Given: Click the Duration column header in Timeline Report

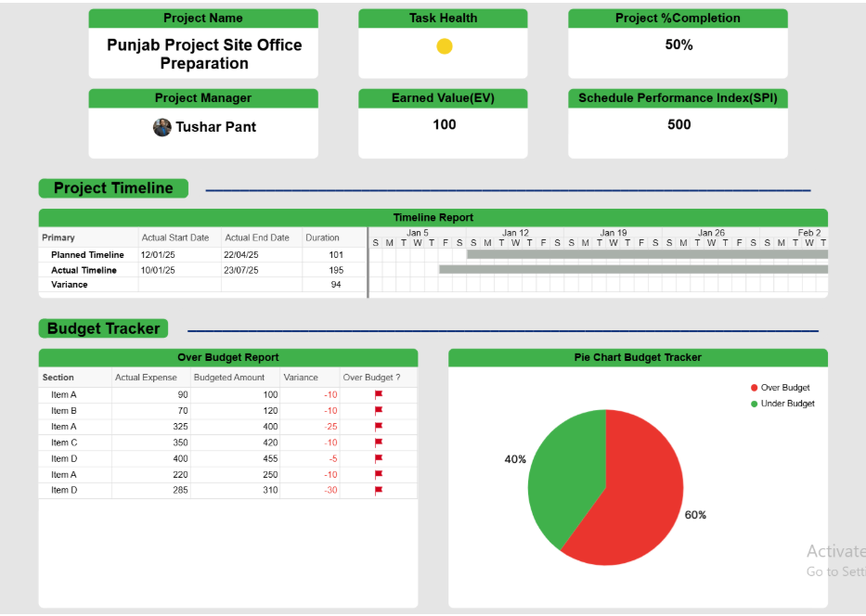Looking at the screenshot, I should coord(322,237).
